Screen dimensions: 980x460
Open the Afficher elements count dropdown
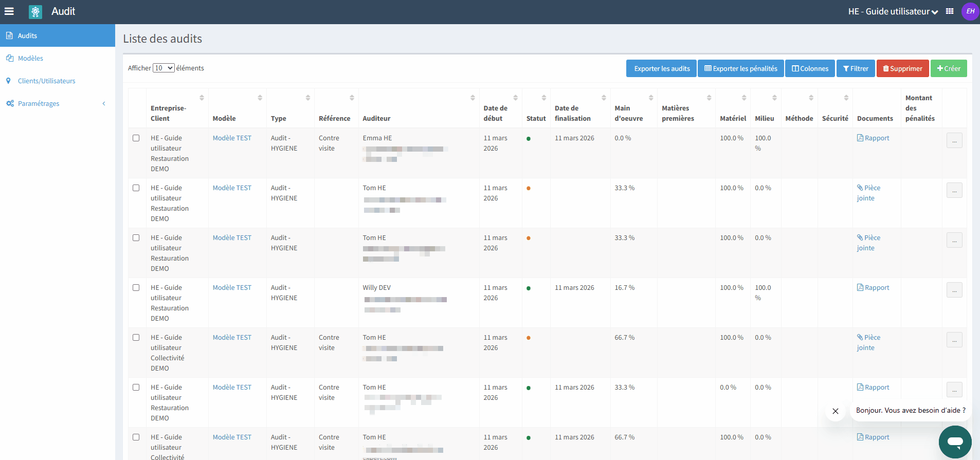click(164, 68)
